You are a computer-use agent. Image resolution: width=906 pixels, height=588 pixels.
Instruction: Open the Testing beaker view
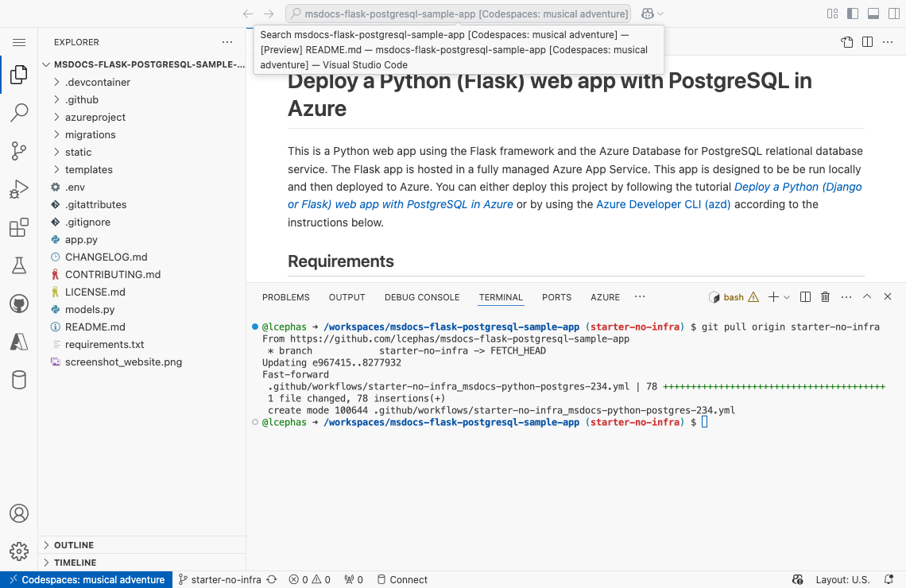pyautogui.click(x=19, y=265)
